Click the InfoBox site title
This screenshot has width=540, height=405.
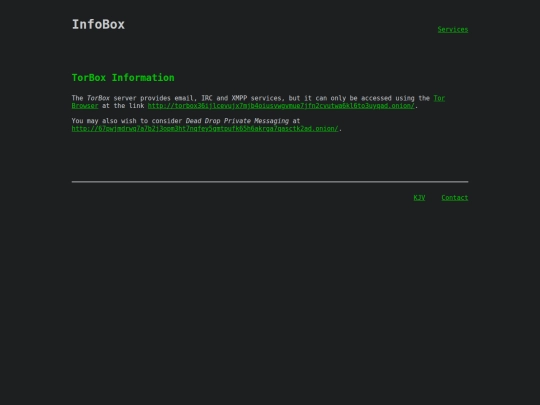point(98,24)
